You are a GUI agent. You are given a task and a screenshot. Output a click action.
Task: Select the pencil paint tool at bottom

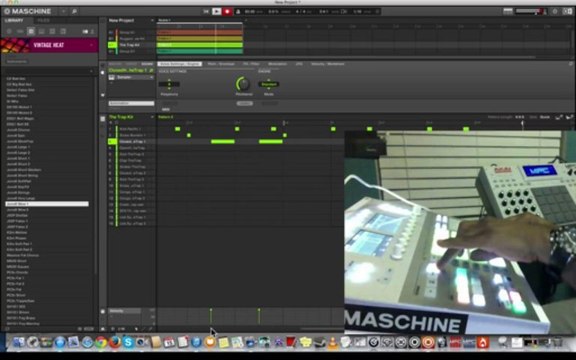click(144, 329)
